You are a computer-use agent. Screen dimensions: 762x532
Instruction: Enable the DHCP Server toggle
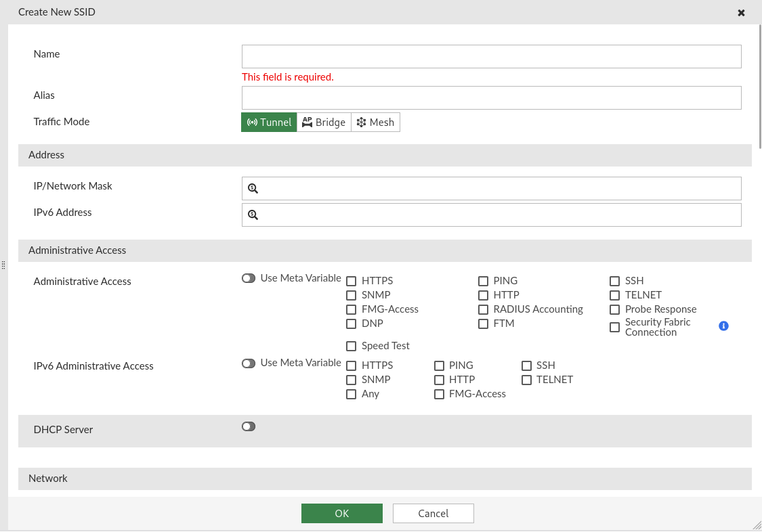249,426
